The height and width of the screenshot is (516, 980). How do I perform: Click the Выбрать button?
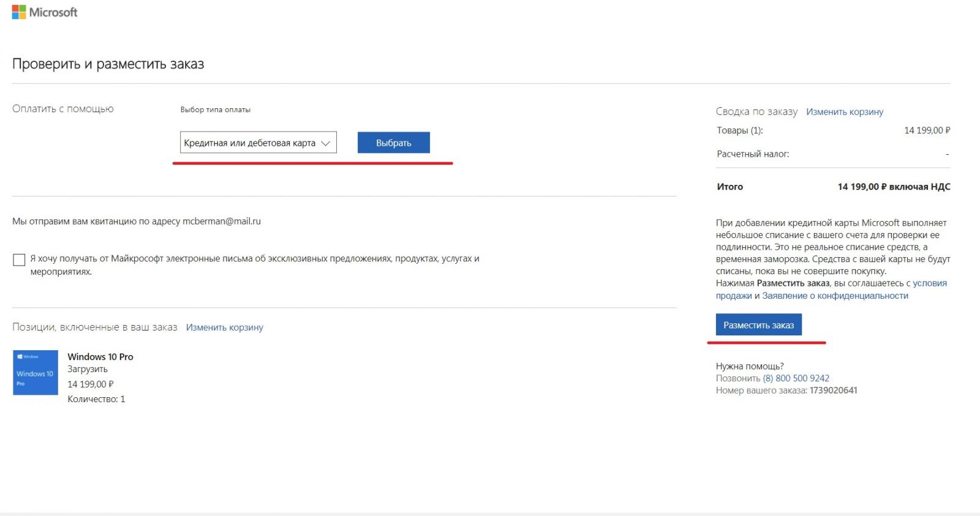pos(394,143)
